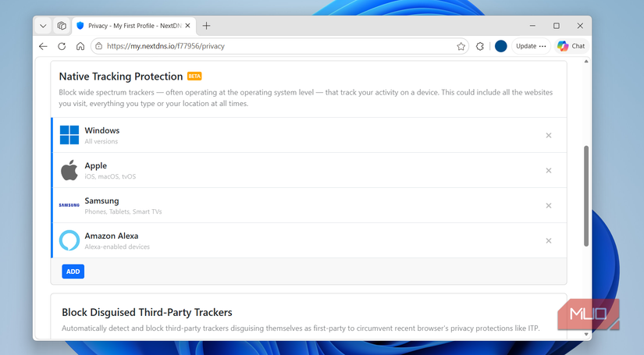
Task: Minimize the browser window
Action: (x=532, y=26)
